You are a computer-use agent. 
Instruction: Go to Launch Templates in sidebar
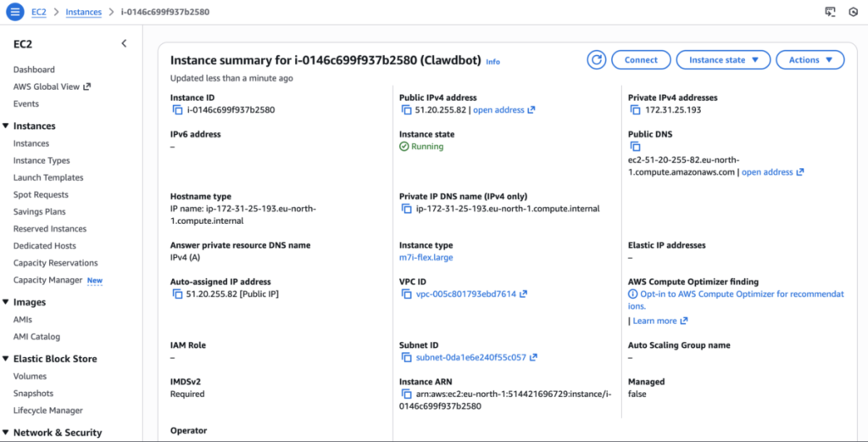point(48,178)
